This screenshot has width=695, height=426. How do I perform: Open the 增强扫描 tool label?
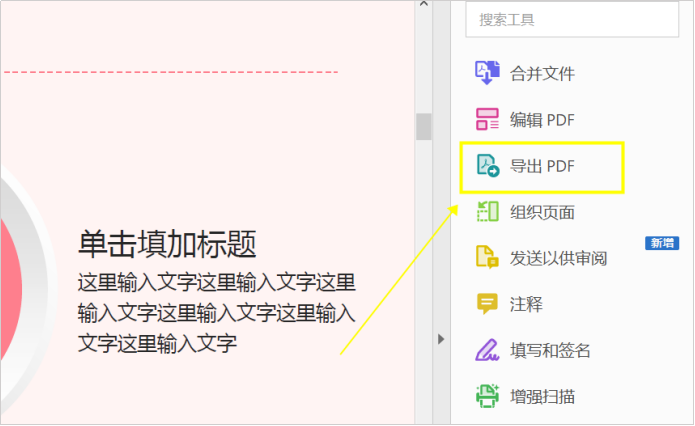[x=542, y=397]
